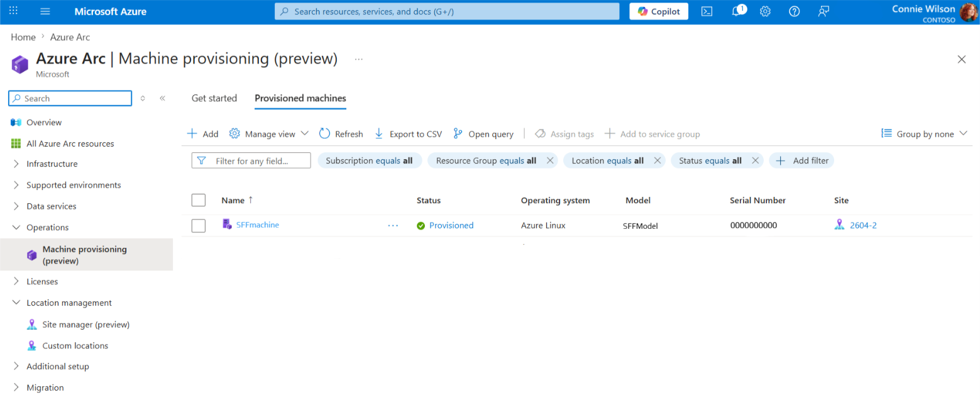This screenshot has height=410, width=980.
Task: Expand the Additional setup section
Action: tap(58, 367)
